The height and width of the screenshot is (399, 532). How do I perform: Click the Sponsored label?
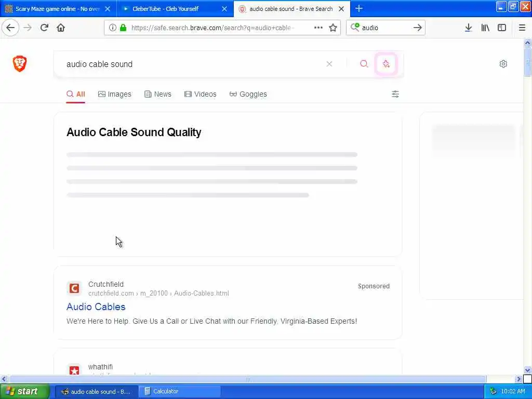(x=374, y=286)
